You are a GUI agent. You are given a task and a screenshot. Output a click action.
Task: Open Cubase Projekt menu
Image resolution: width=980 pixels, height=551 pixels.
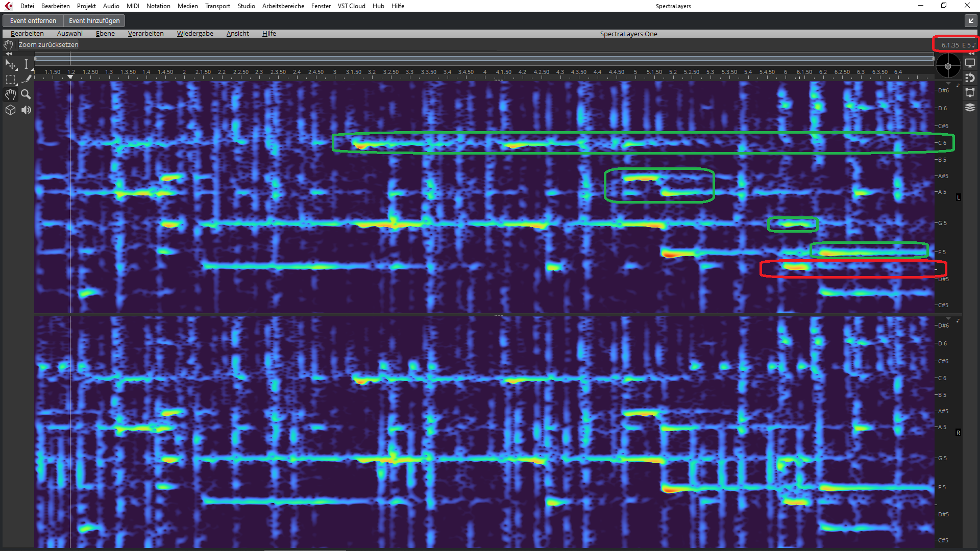tap(86, 6)
